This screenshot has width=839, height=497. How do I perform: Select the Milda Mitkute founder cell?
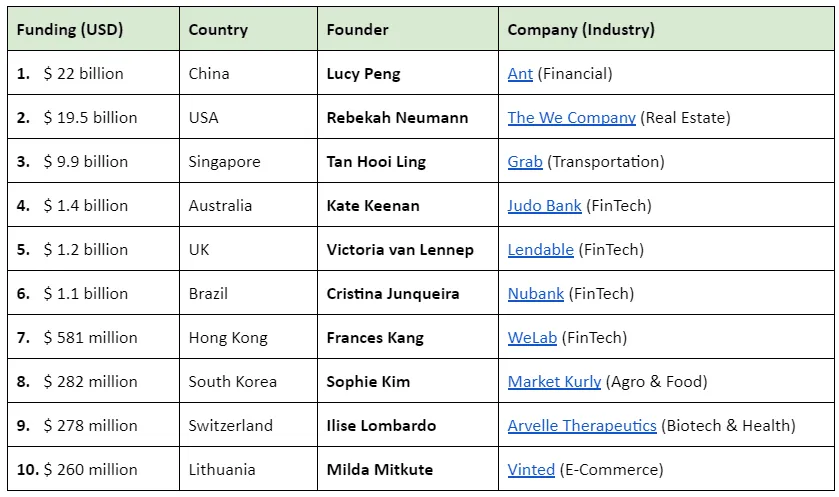point(408,469)
